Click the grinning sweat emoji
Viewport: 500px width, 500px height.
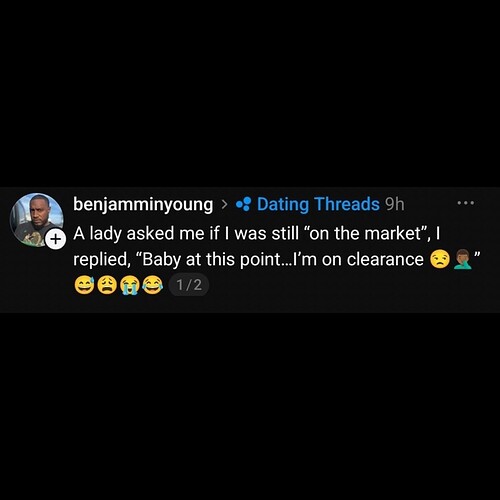(x=84, y=285)
